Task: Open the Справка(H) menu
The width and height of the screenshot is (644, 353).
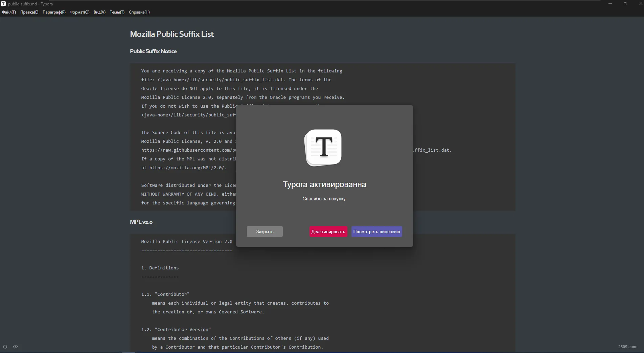Action: (139, 12)
